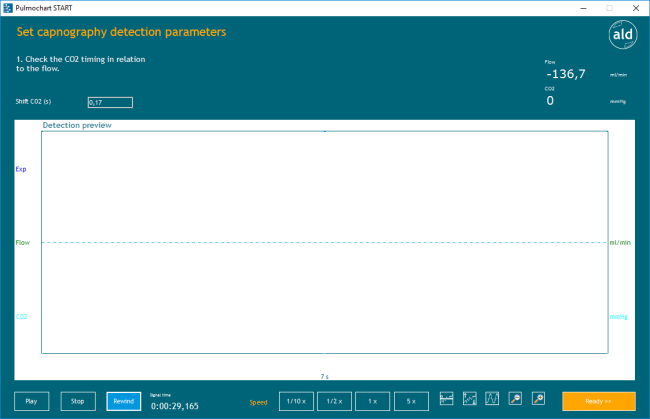Click the compressed signal view icon
650x419 pixels.
coord(447,400)
